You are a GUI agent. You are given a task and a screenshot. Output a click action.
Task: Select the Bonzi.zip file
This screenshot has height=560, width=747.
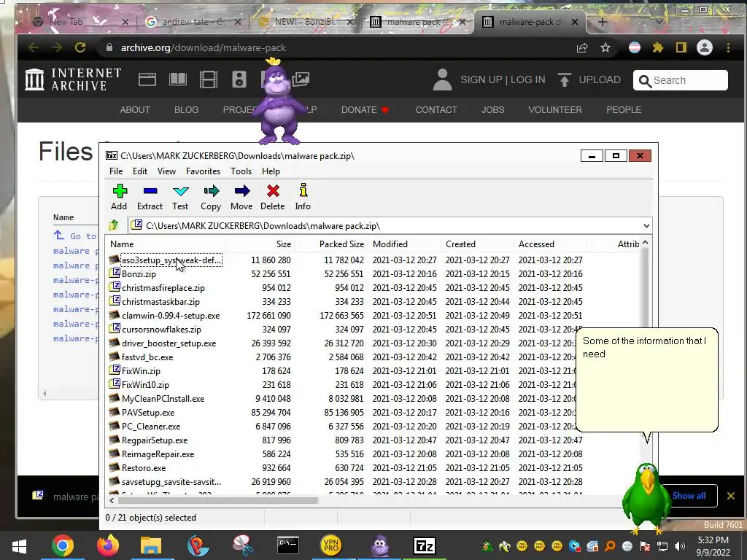click(x=139, y=274)
